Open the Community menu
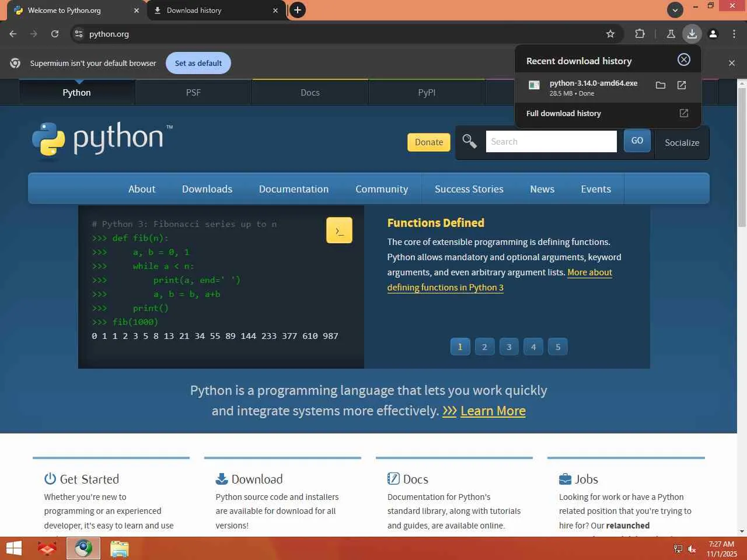The image size is (747, 560). tap(382, 189)
